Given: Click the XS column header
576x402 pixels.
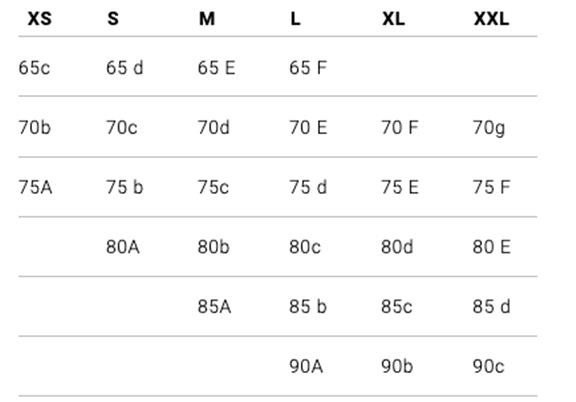Looking at the screenshot, I should pyautogui.click(x=40, y=19).
